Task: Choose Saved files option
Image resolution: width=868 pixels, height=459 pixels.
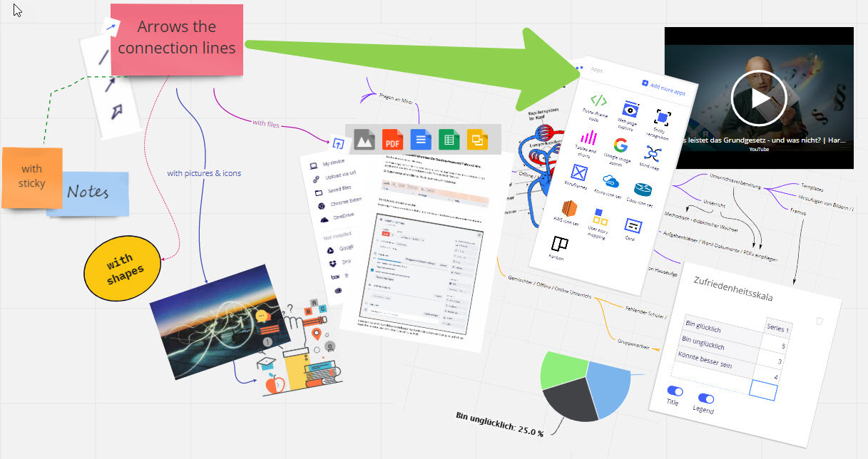Action: coord(332,191)
